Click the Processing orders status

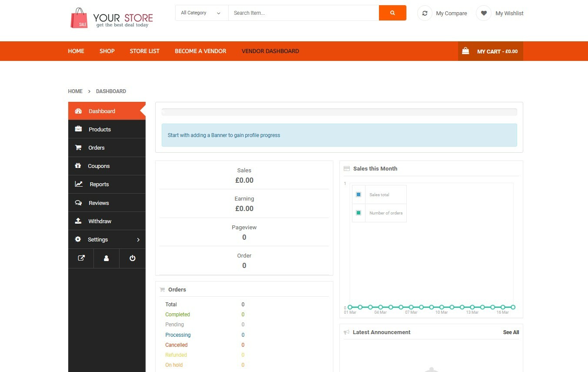[178, 335]
